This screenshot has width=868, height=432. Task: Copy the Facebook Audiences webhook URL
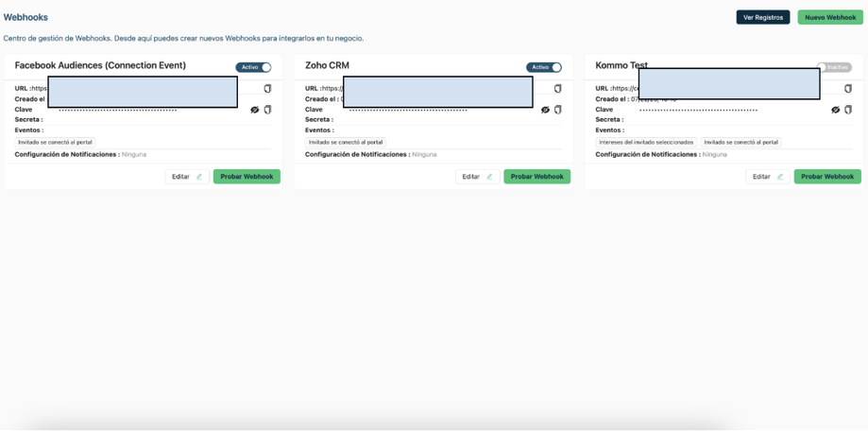[267, 89]
